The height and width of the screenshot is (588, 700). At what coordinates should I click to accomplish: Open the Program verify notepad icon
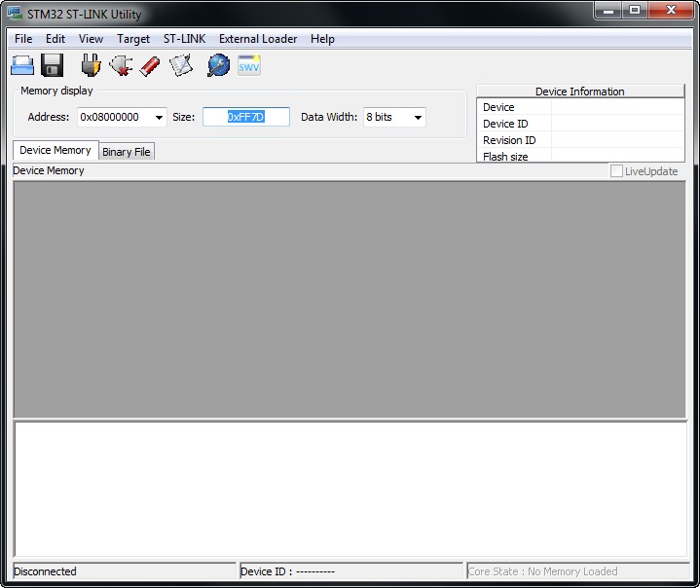[181, 65]
